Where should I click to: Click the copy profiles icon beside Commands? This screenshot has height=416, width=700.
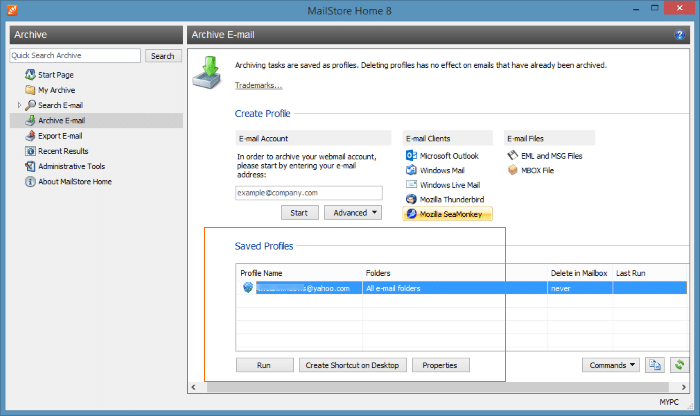[x=655, y=365]
